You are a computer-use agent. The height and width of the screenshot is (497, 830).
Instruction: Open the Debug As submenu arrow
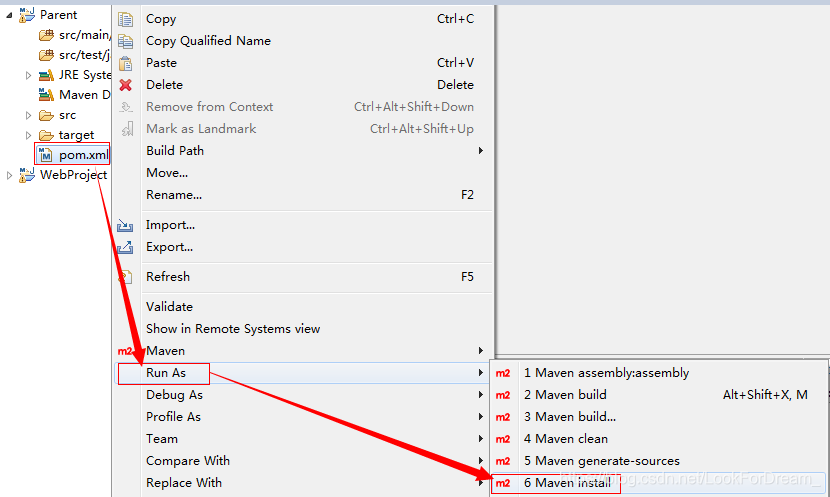click(481, 395)
